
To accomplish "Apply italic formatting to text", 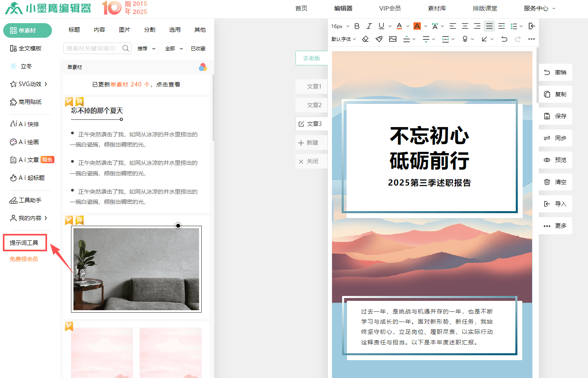I will 369,26.
